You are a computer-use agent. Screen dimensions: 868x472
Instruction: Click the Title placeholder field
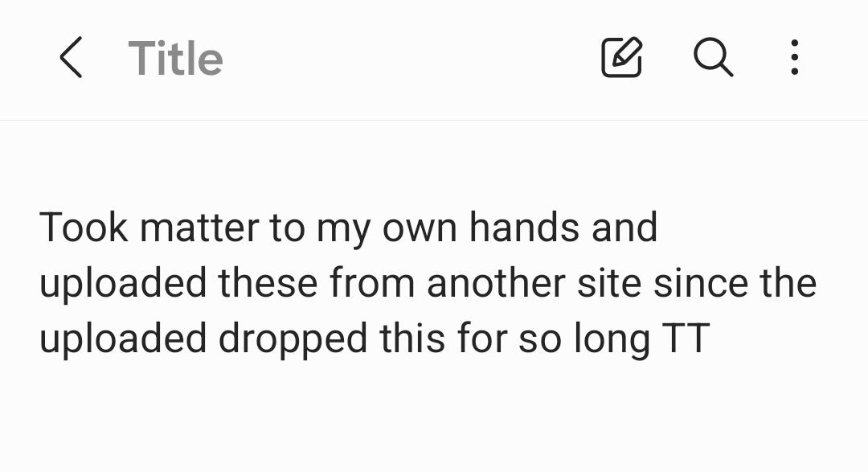click(175, 58)
